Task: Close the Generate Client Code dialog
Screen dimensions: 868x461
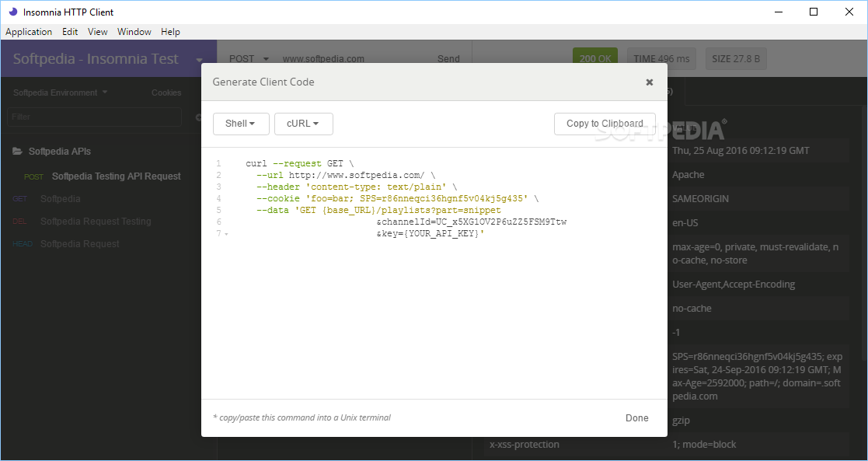Action: point(650,82)
